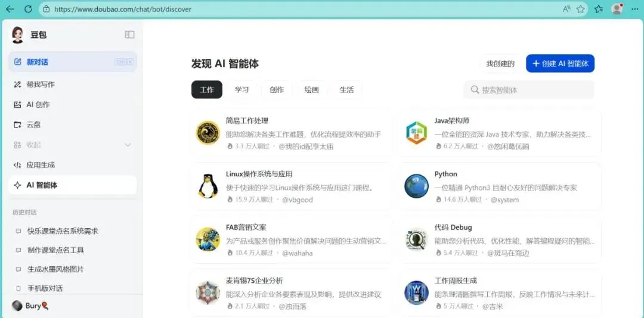Screen dimensions: 644x318
Task: Open AI 创作 in sidebar
Action: pyautogui.click(x=72, y=105)
